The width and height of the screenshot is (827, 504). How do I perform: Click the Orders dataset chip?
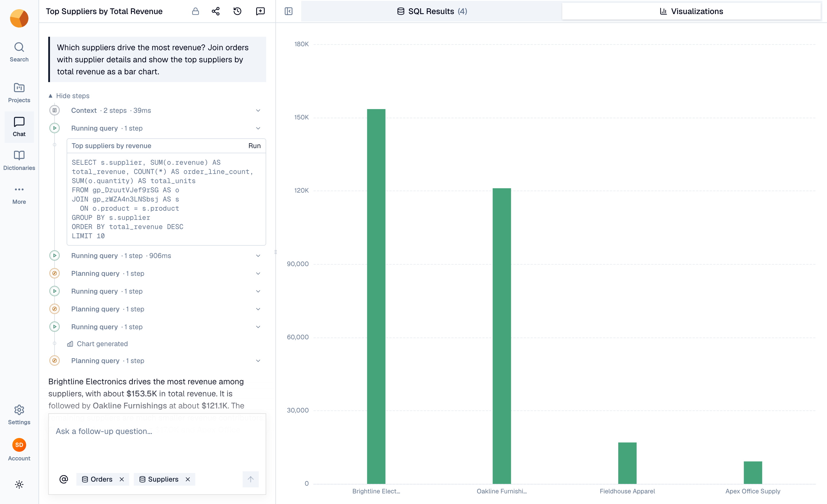pos(103,480)
